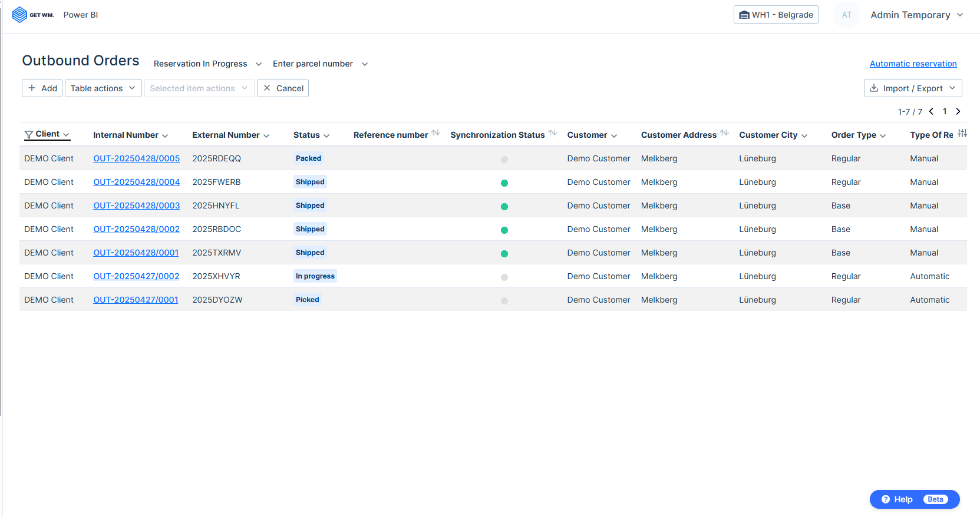
Task: Click the Type Of Re column header
Action: [x=932, y=135]
